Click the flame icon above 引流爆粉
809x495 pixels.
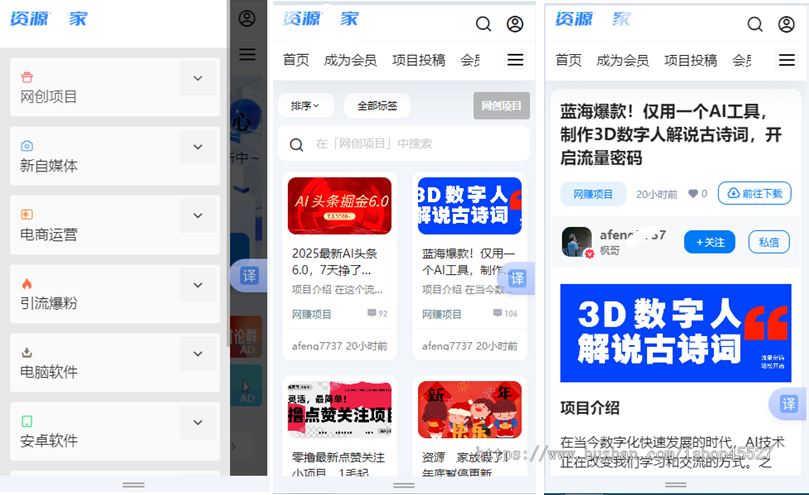tap(27, 283)
